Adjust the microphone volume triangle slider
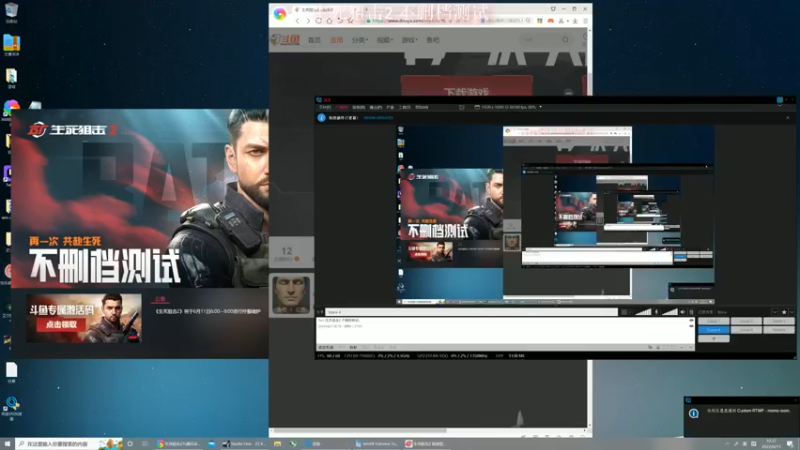This screenshot has height=450, width=800. click(643, 312)
